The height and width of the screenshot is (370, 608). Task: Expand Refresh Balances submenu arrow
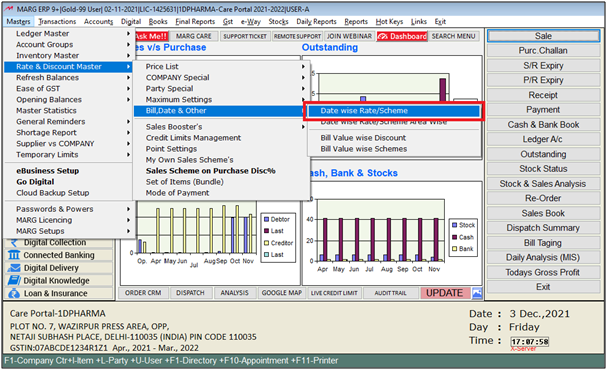128,78
